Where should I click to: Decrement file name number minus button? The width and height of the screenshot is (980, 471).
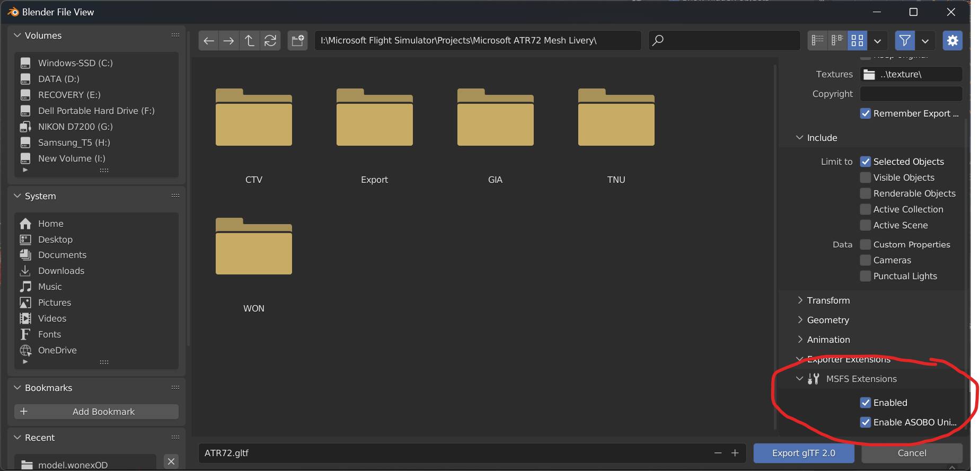718,453
